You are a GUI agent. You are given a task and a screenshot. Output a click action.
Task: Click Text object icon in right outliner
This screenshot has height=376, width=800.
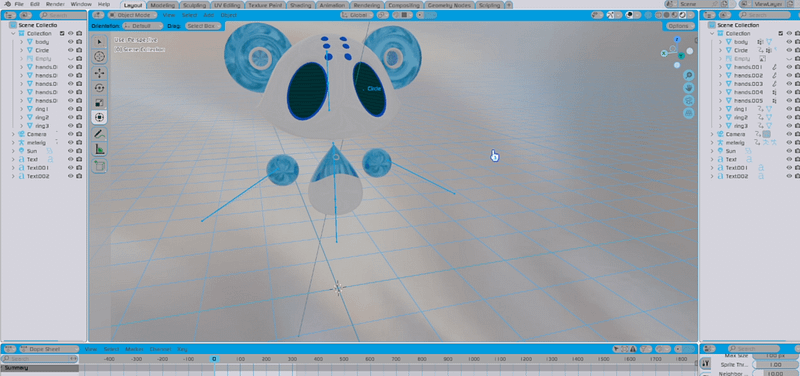coord(720,160)
